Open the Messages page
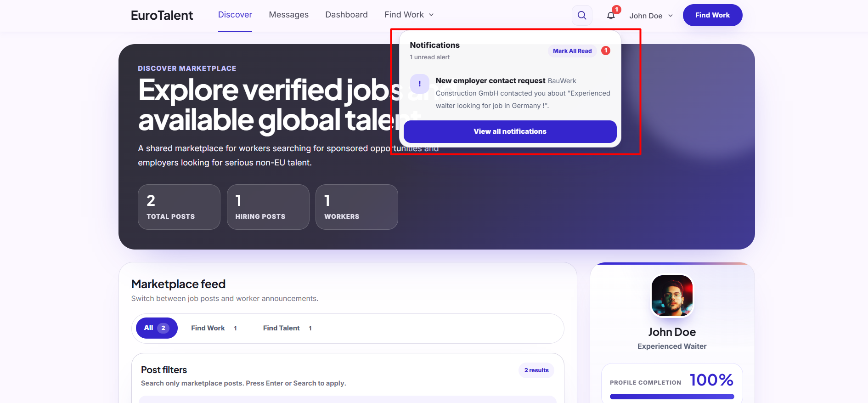This screenshot has width=868, height=403. tap(289, 15)
